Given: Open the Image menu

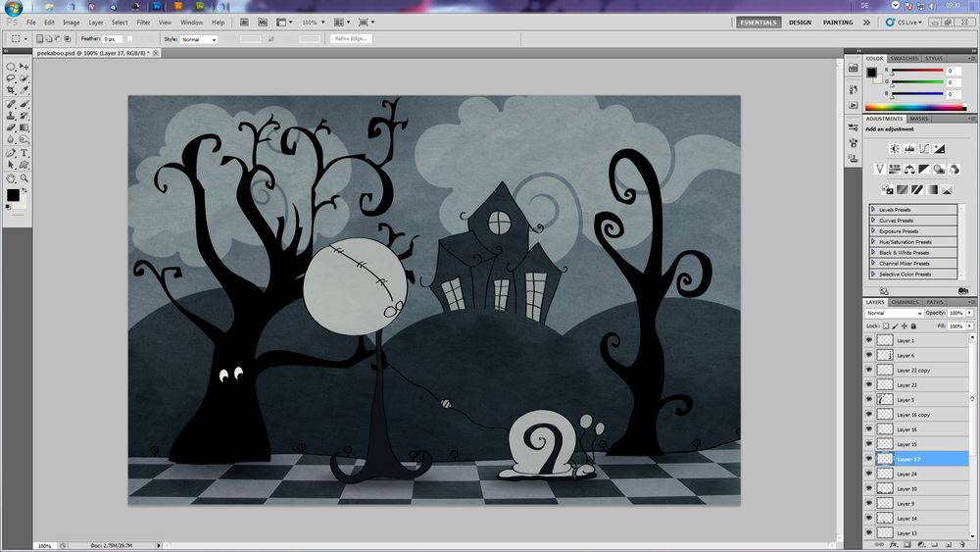Looking at the screenshot, I should click(72, 22).
